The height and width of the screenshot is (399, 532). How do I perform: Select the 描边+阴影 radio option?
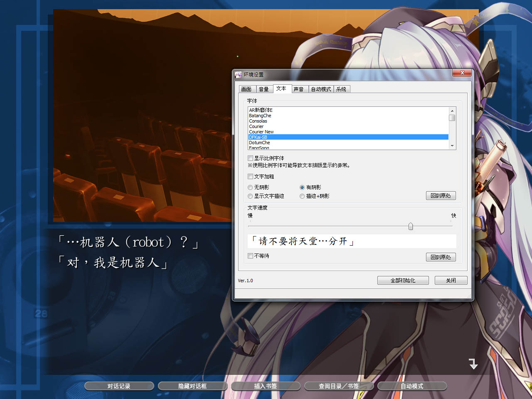[x=302, y=196]
